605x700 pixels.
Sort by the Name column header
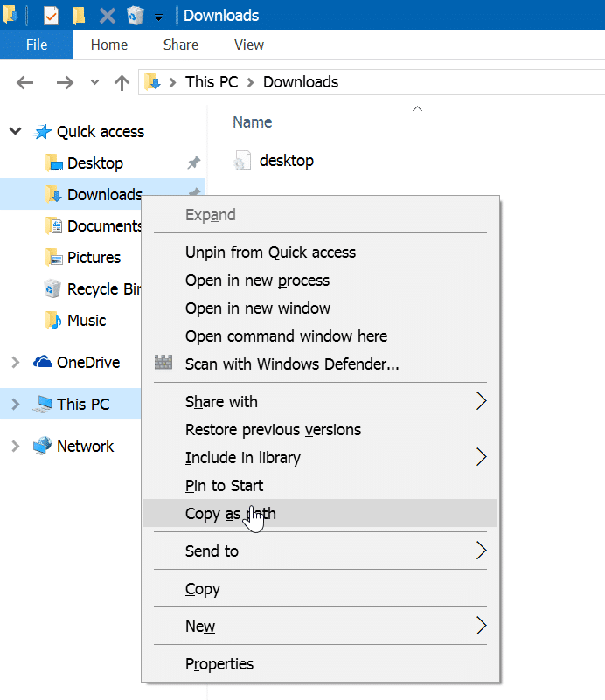click(253, 121)
